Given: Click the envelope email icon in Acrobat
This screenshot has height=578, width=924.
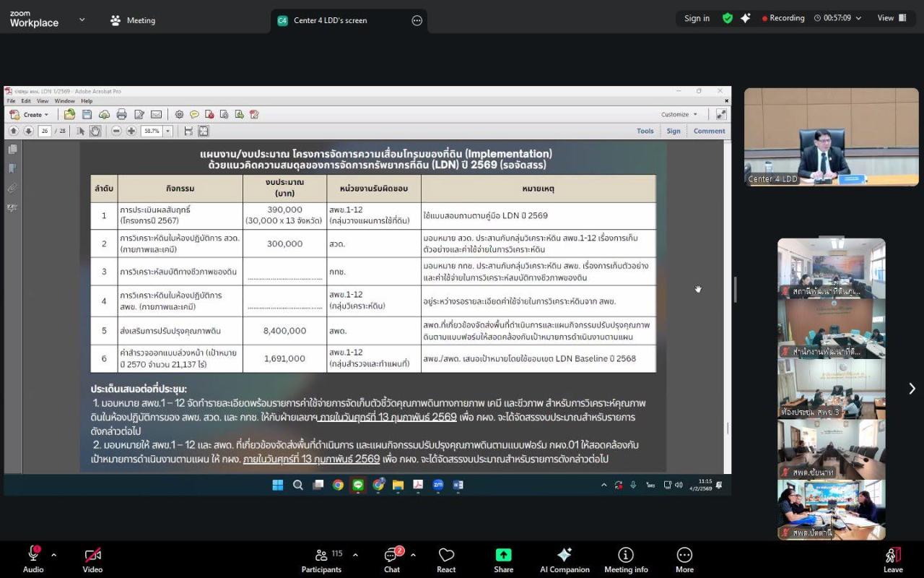Looking at the screenshot, I should pos(156,114).
